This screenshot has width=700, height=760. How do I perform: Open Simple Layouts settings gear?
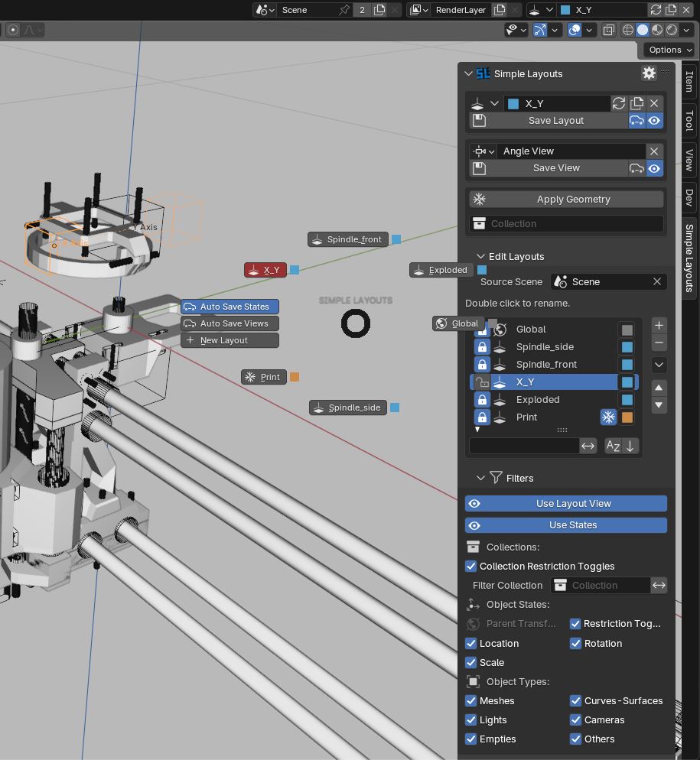coord(649,73)
